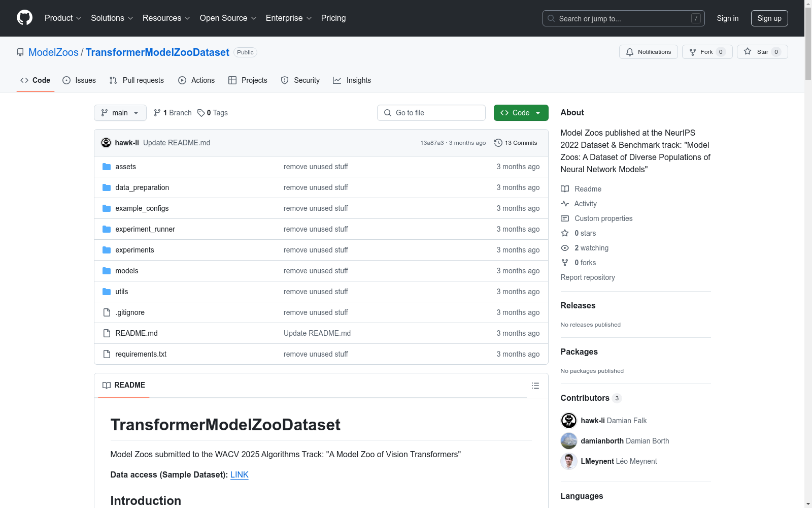Click hawk-li contributor avatar
812x508 pixels.
tap(569, 421)
